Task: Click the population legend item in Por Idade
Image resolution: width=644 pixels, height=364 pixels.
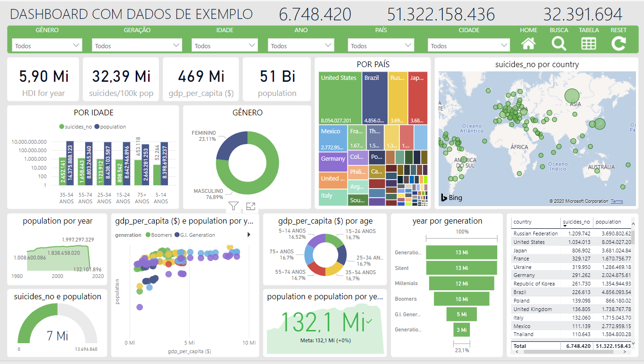Action: [x=110, y=127]
